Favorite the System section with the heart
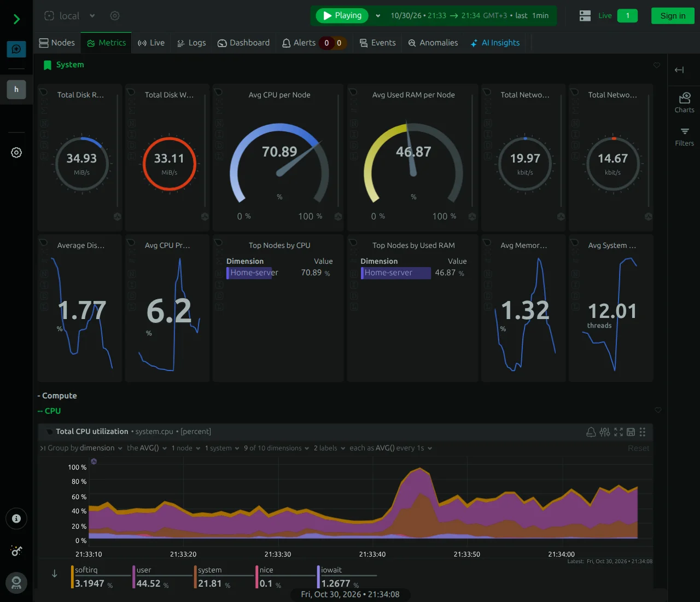The image size is (700, 602). point(657,65)
